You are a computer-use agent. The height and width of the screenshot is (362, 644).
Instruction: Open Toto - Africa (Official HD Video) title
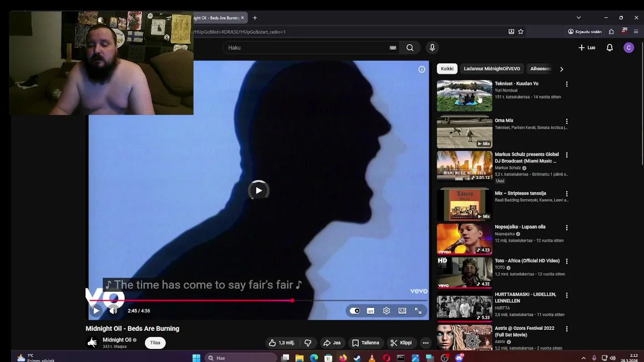point(527,261)
